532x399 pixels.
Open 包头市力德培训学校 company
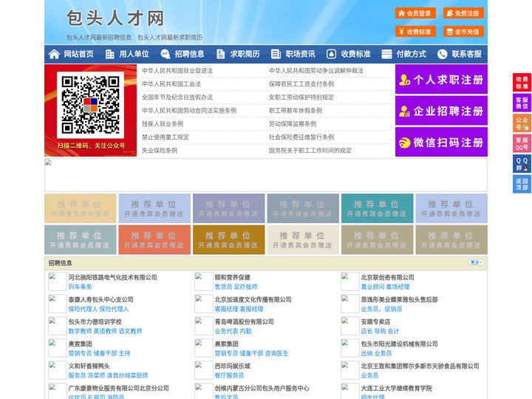[95, 321]
